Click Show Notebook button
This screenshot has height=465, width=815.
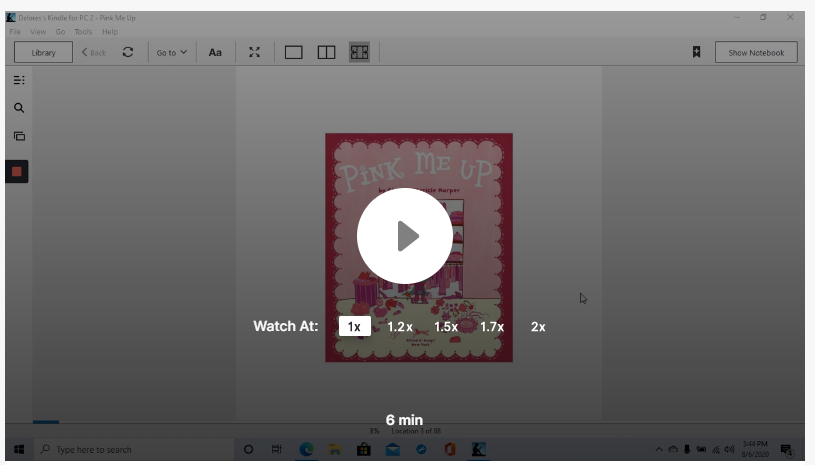(756, 52)
